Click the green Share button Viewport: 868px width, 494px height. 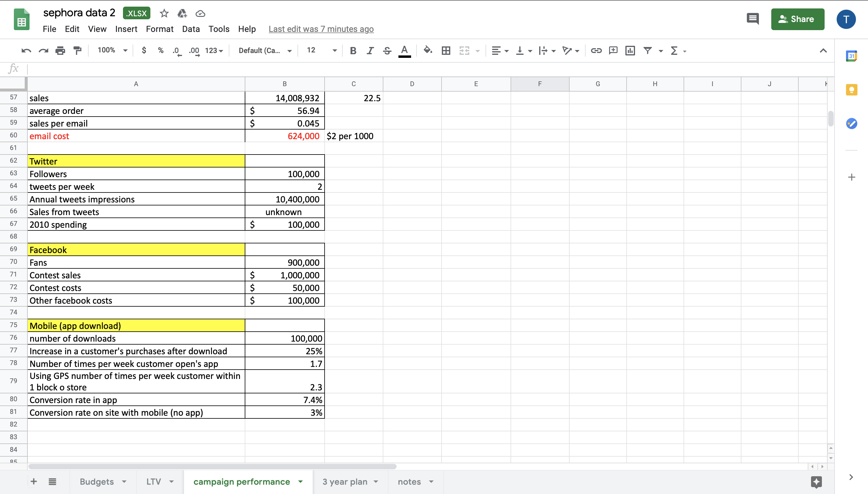[798, 19]
